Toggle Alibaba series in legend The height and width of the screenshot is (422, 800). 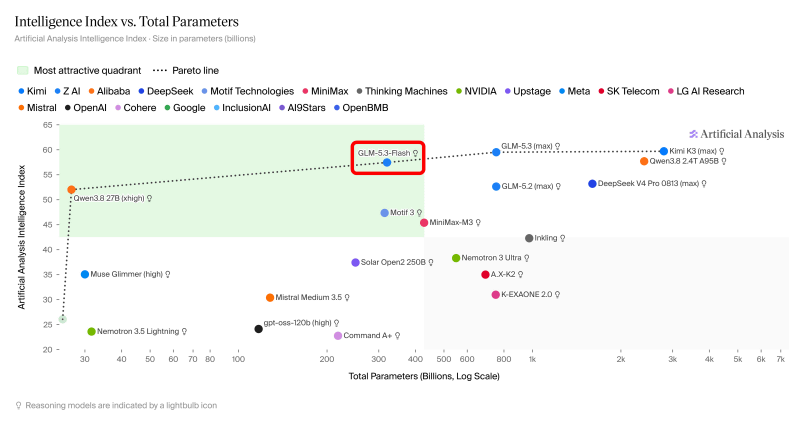click(109, 91)
